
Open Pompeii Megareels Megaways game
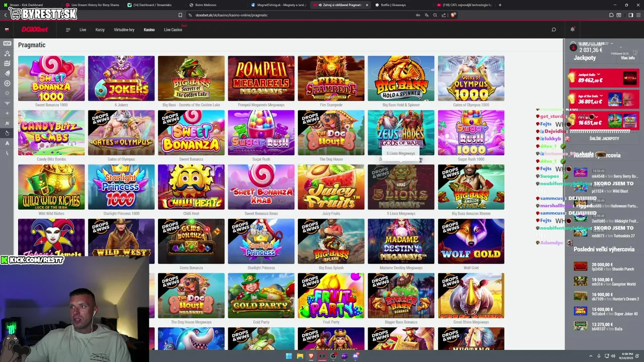261,78
